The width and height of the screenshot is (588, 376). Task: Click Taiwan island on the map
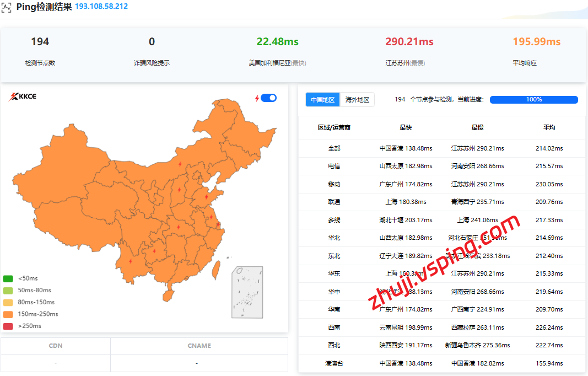tap(216, 268)
